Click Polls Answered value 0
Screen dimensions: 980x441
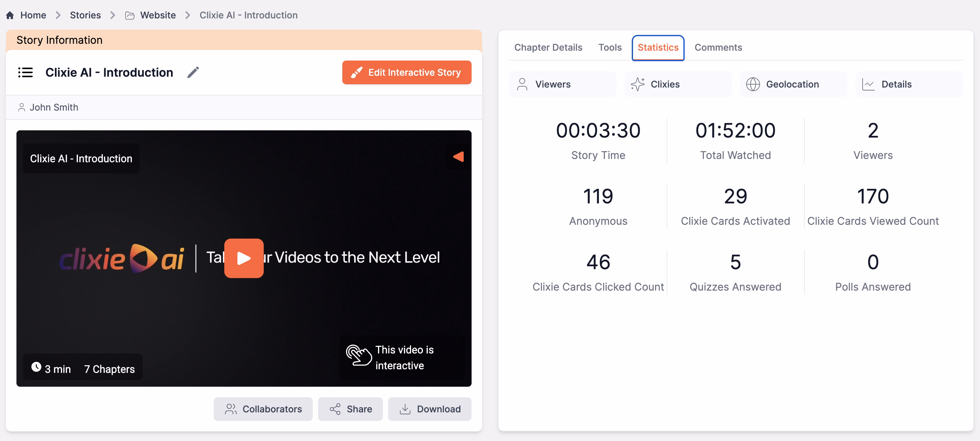(x=873, y=262)
